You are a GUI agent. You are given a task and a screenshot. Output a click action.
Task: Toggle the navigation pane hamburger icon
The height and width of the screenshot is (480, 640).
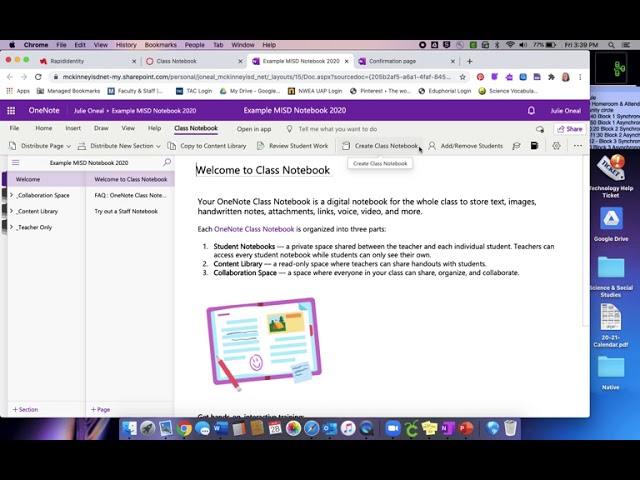point(16,162)
